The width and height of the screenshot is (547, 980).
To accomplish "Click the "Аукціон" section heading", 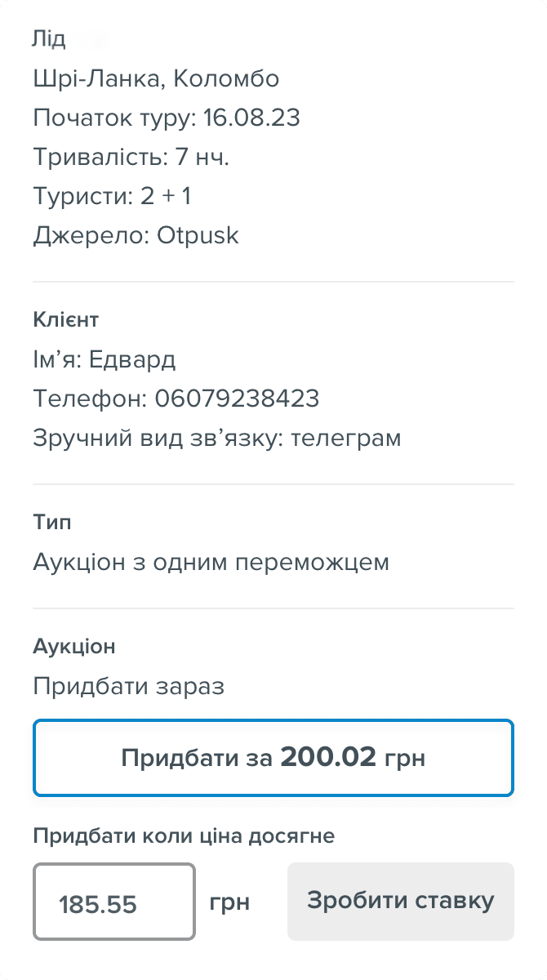I will point(73,646).
